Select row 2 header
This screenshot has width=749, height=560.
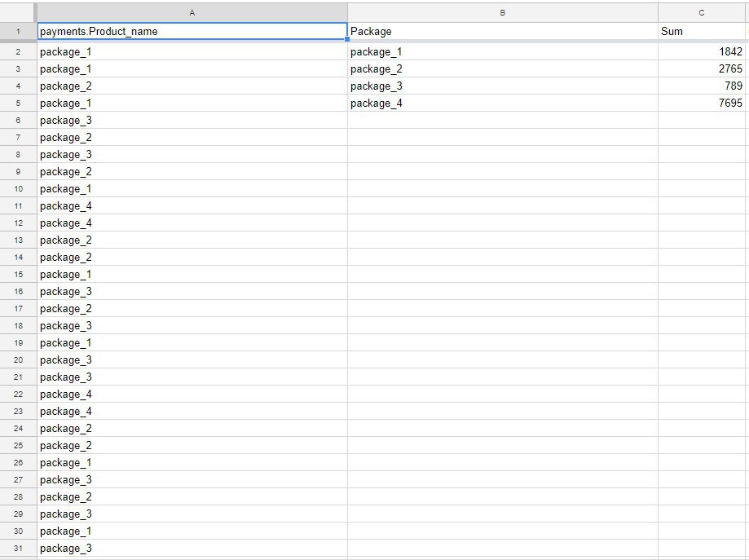pos(18,51)
